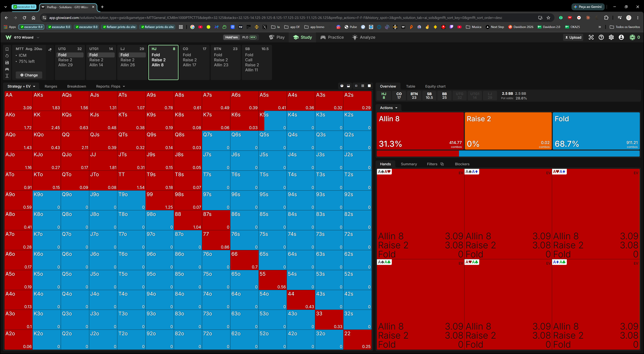Expand the Strategy + EV dropdown
The width and height of the screenshot is (644, 354).
click(21, 86)
